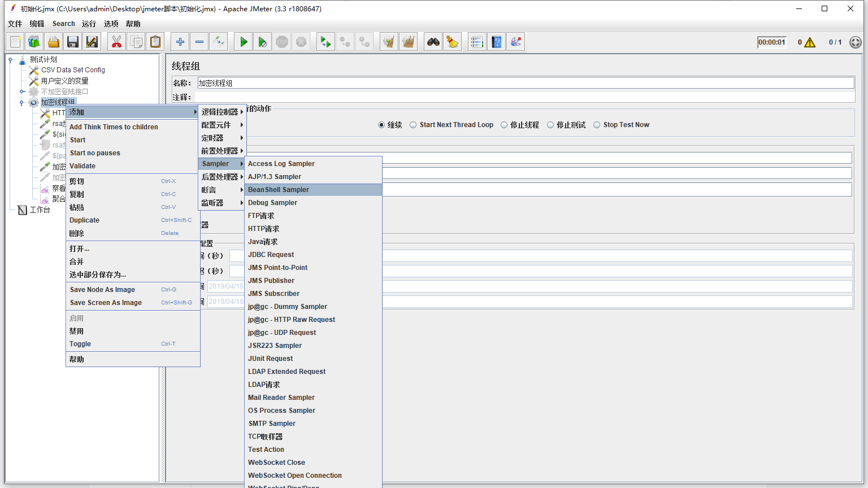Click the Start no pauses toolbar icon
The width and height of the screenshot is (868, 488).
pyautogui.click(x=262, y=41)
